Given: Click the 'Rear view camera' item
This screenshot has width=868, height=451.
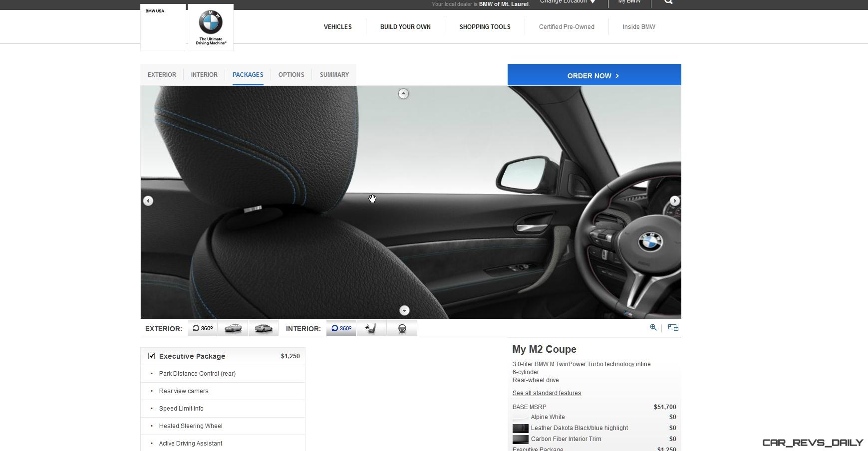Looking at the screenshot, I should [184, 391].
